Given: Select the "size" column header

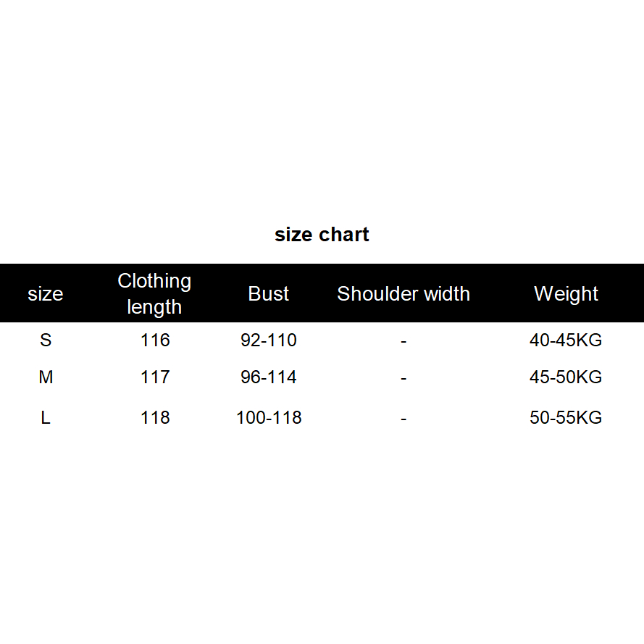Looking at the screenshot, I should [x=45, y=294].
